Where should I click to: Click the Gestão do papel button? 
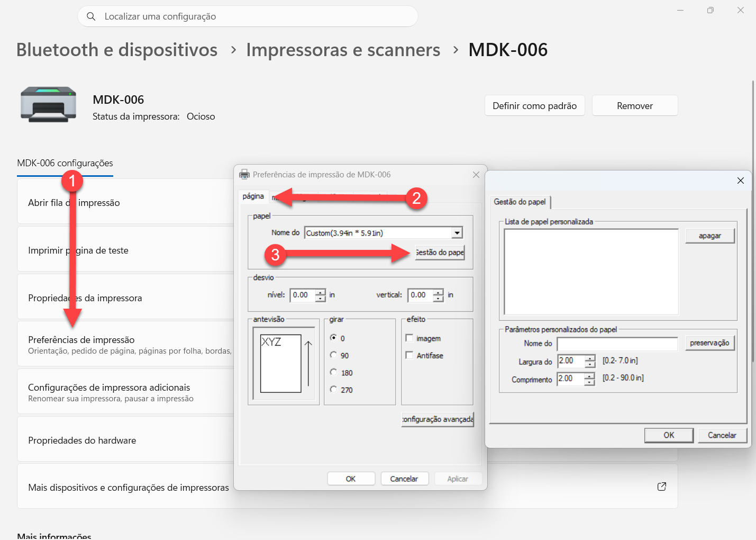click(440, 253)
